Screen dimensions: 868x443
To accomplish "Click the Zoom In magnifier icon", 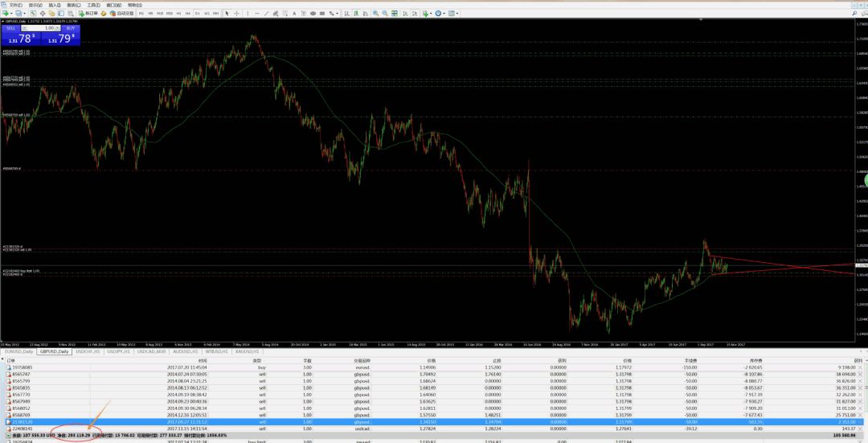I will tap(375, 14).
